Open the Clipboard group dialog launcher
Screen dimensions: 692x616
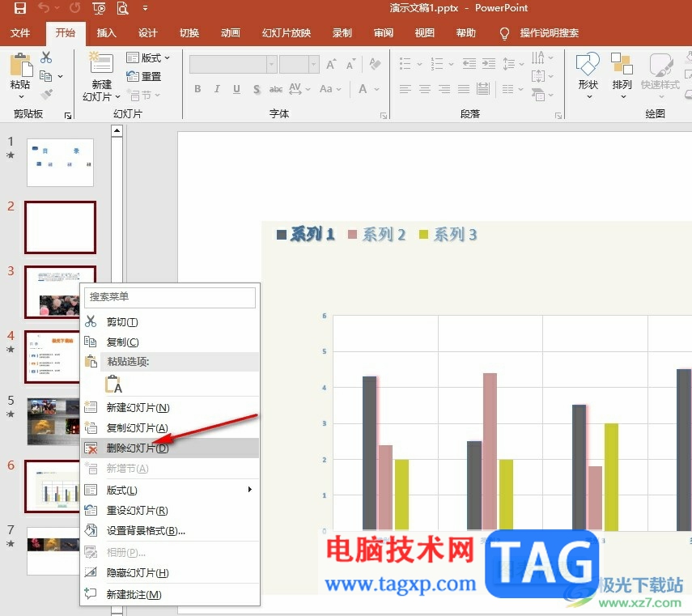coord(68,116)
